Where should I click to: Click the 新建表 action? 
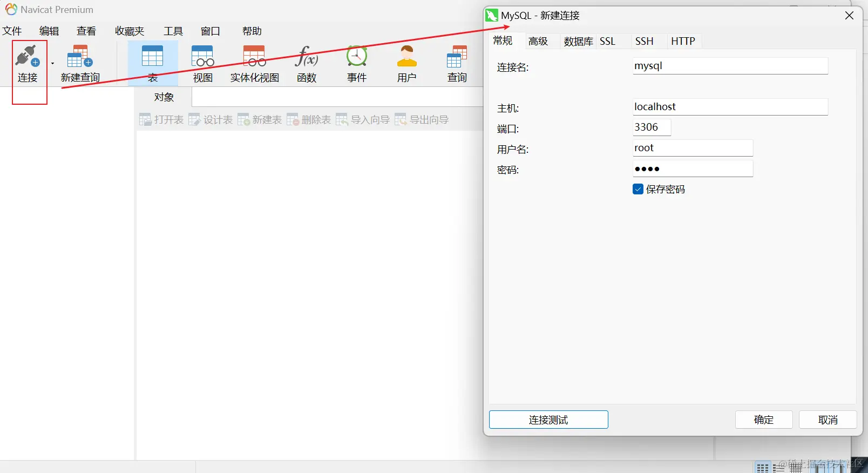(x=260, y=120)
